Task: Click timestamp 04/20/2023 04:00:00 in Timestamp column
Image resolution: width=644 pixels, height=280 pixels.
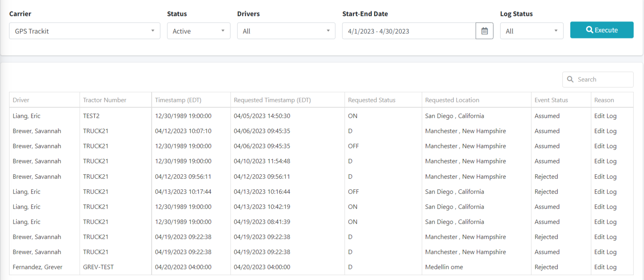Action: pyautogui.click(x=183, y=267)
